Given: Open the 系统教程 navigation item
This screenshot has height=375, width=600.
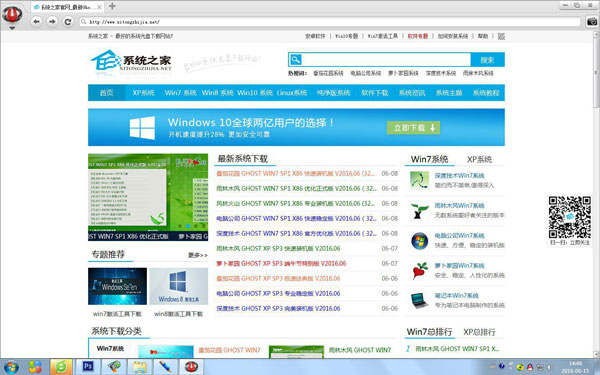Looking at the screenshot, I should 486,93.
